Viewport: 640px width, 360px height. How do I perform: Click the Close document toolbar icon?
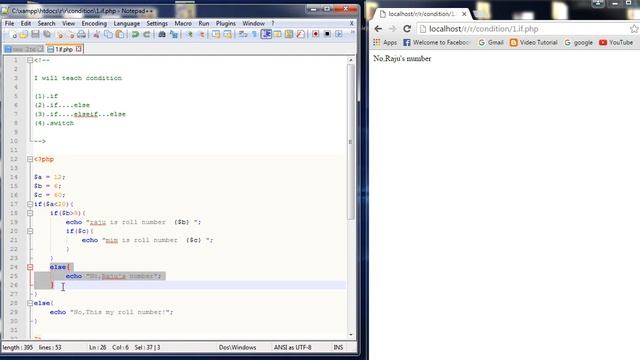[x=60, y=35]
